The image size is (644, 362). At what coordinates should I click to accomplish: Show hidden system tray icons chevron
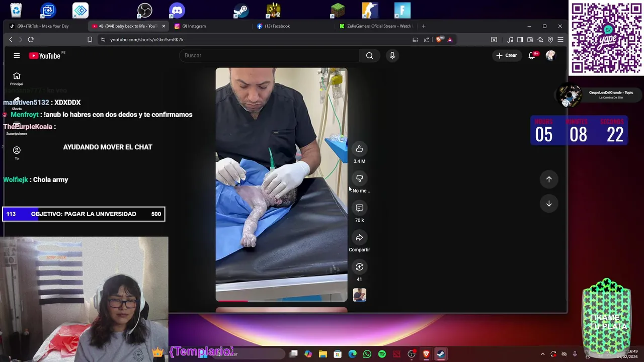[x=542, y=354]
